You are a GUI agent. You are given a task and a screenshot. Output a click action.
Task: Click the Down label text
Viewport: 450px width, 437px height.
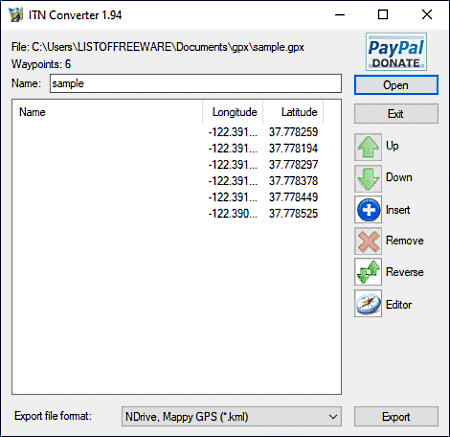click(399, 177)
